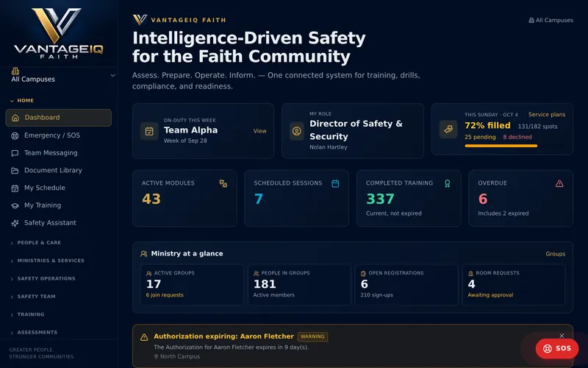This screenshot has width=588, height=368.
Task: Click the 72% filled progress bar
Action: [514, 146]
